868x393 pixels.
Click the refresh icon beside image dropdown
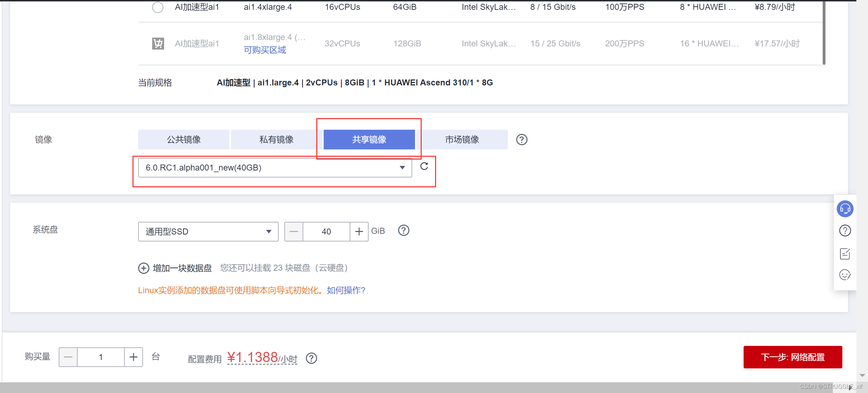point(424,166)
